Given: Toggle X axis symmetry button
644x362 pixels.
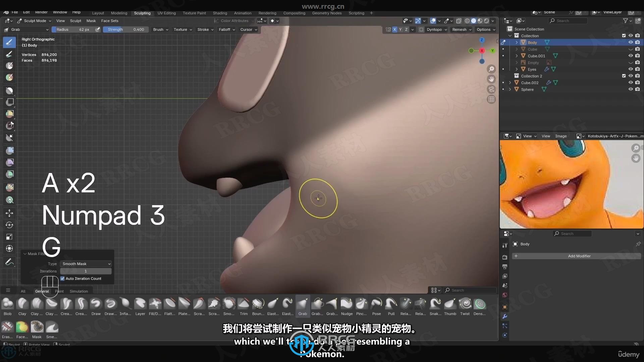Looking at the screenshot, I should tap(395, 29).
